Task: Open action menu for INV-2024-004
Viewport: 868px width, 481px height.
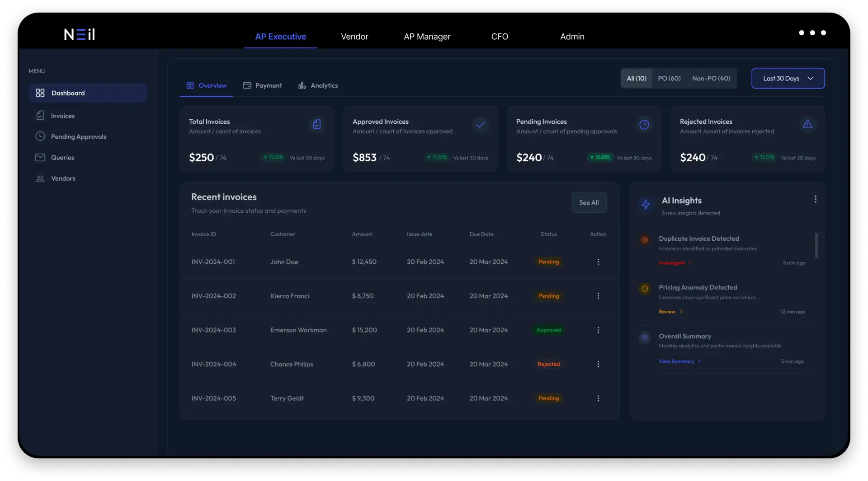Action: tap(598, 364)
